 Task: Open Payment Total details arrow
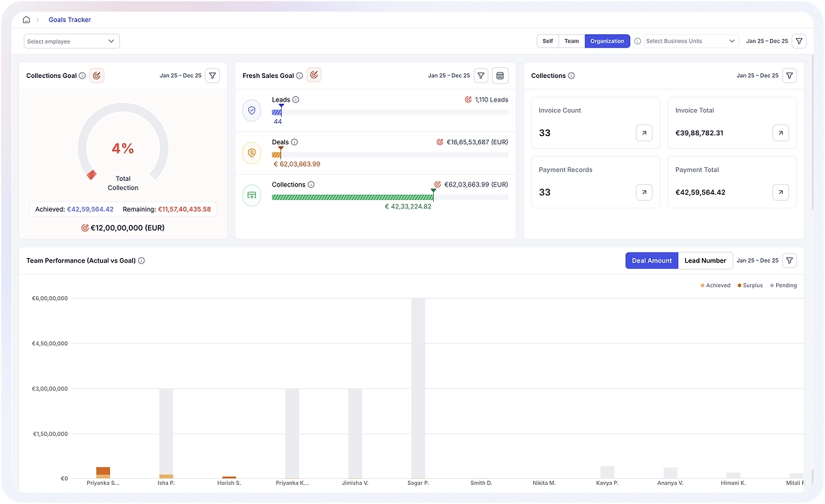(781, 192)
